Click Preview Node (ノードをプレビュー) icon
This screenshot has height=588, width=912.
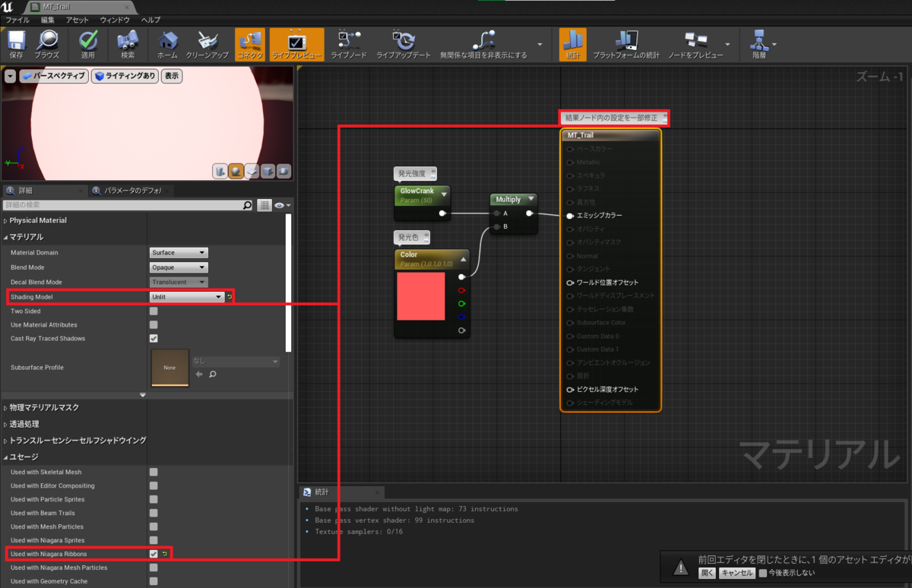pyautogui.click(x=695, y=44)
